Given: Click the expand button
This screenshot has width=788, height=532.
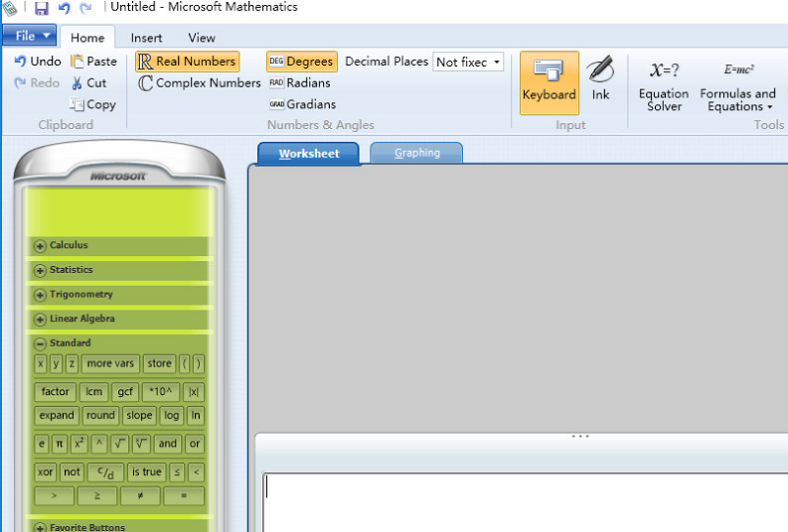Looking at the screenshot, I should point(57,416).
